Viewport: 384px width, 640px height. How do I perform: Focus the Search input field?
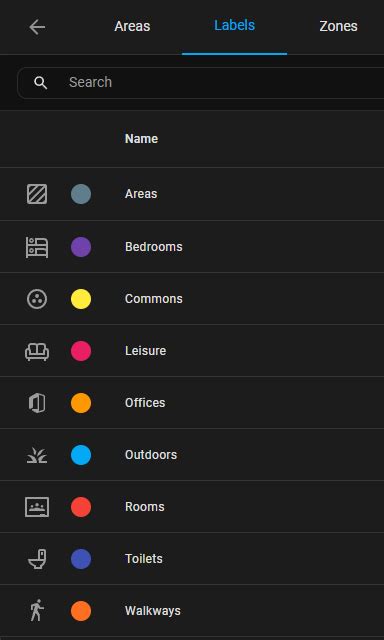tap(200, 83)
